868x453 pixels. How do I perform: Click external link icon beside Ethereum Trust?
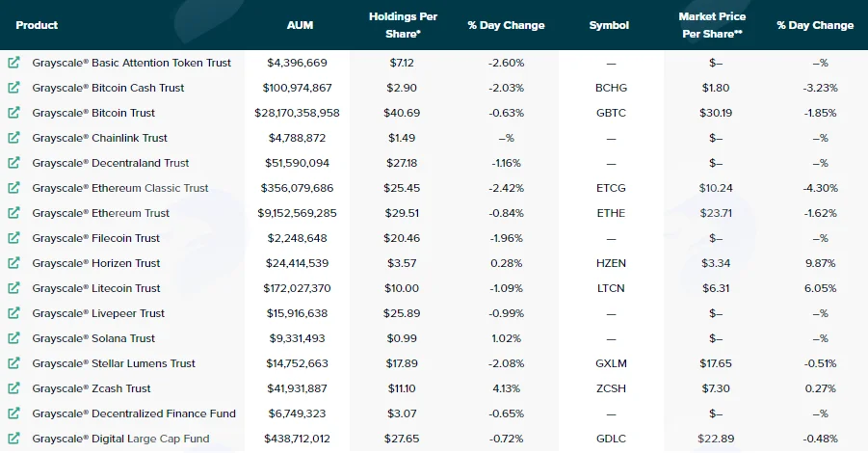13,213
